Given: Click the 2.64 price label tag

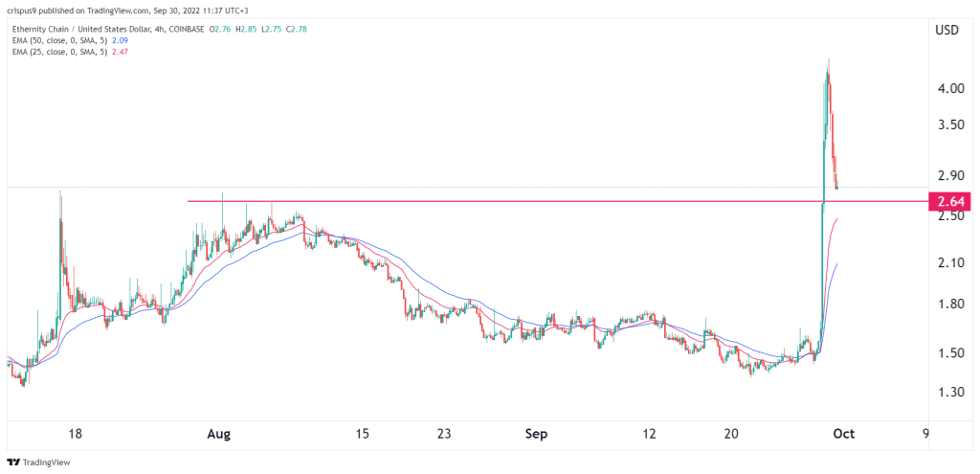Looking at the screenshot, I should pos(951,201).
